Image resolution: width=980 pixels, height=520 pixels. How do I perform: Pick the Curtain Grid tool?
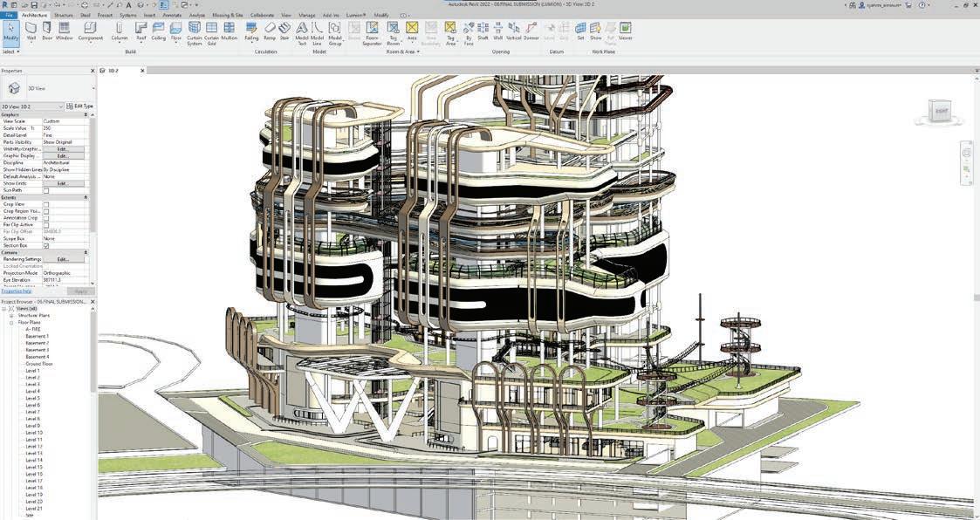211,33
